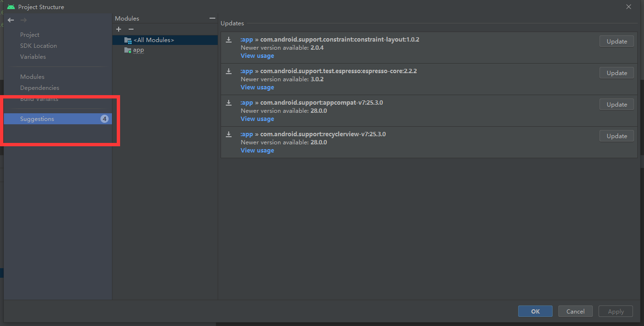Click the download icon beside espresso-core update

(229, 72)
